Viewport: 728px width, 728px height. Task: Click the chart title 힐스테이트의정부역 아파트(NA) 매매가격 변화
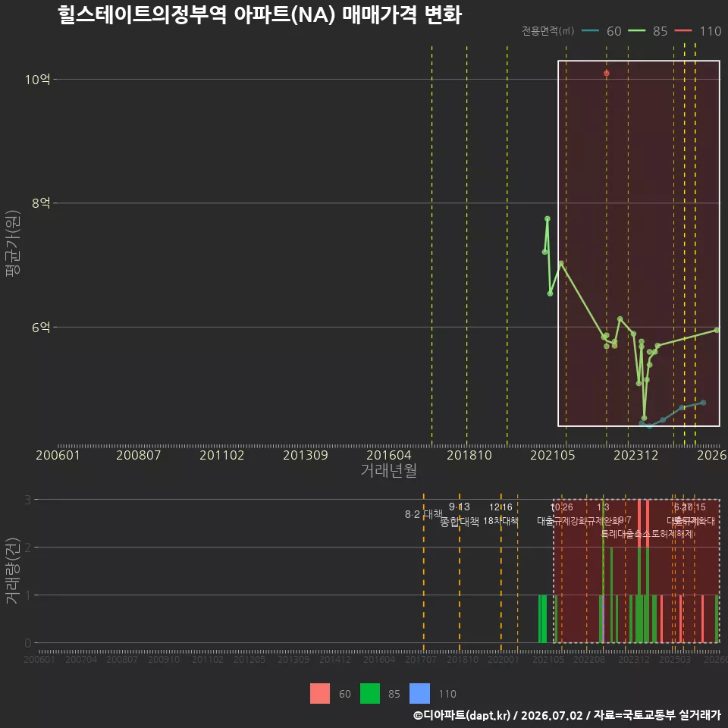(x=259, y=15)
